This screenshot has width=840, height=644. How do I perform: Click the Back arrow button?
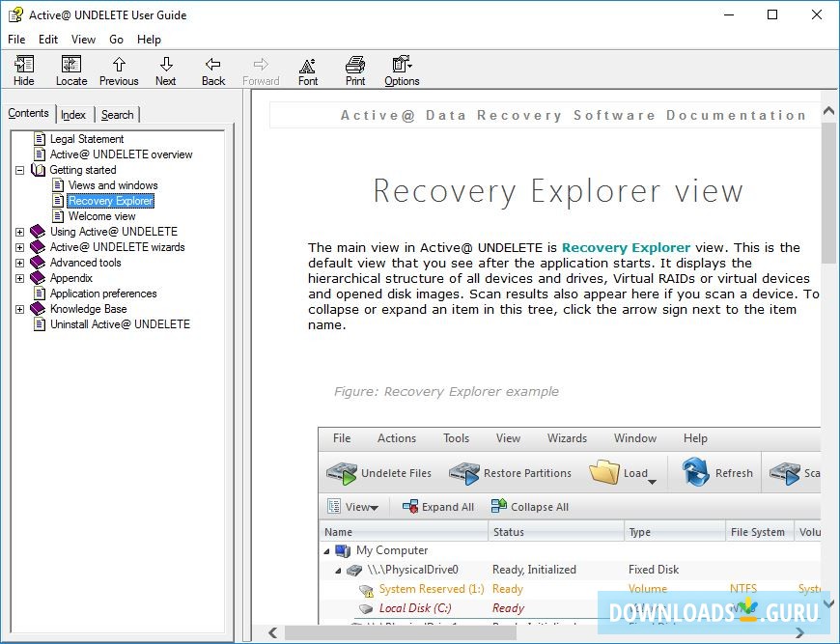point(213,70)
